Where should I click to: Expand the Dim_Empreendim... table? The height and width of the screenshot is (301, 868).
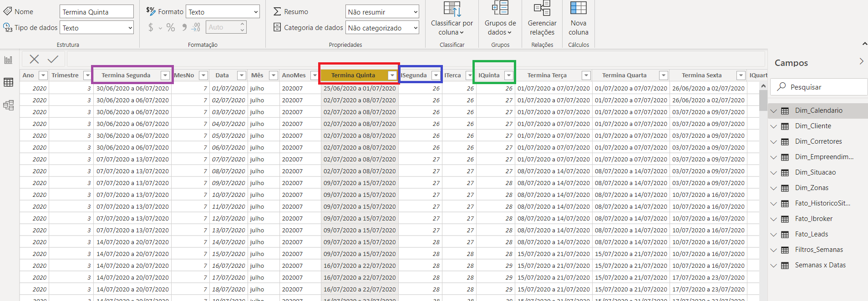[773, 157]
